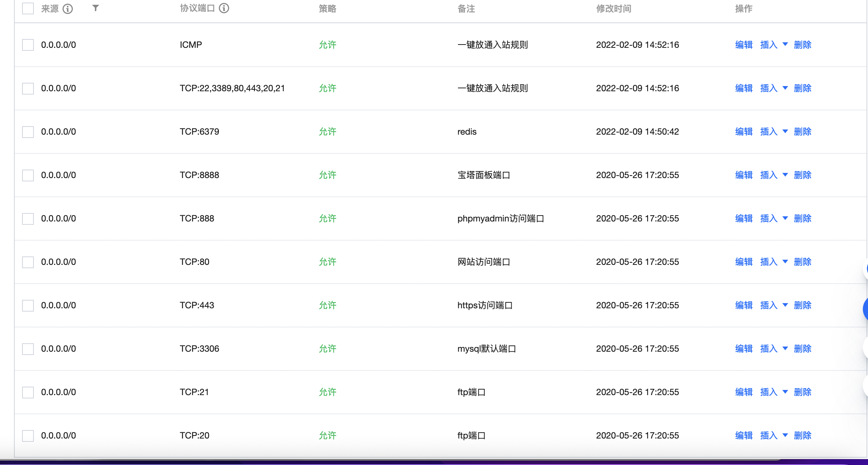Click 删除 for the ICMP rule
The height and width of the screenshot is (465, 868).
click(x=803, y=45)
